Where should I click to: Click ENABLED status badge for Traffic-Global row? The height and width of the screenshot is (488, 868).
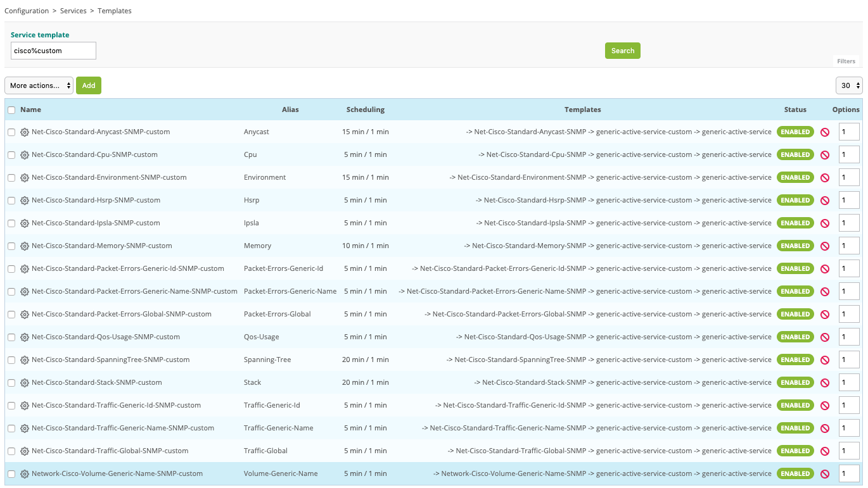795,451
